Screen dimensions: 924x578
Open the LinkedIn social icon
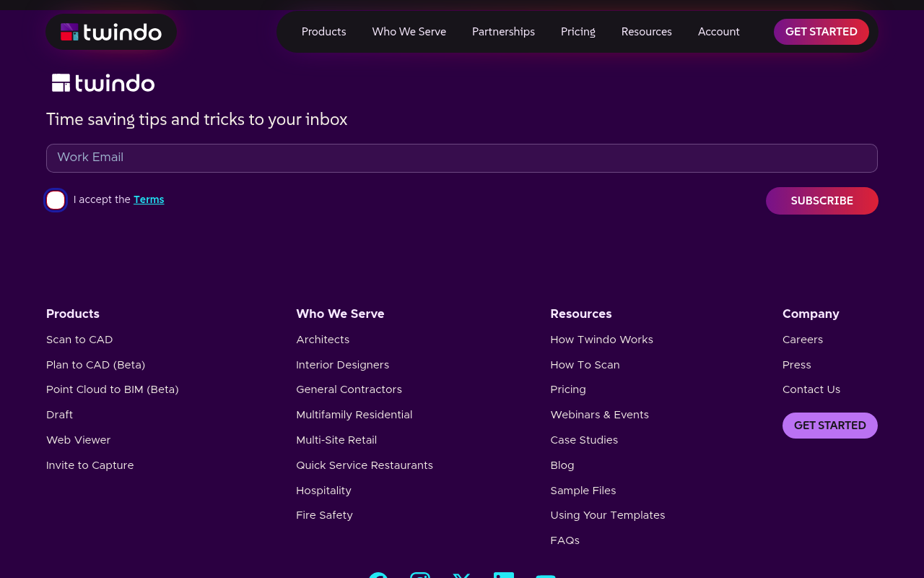coord(504,575)
